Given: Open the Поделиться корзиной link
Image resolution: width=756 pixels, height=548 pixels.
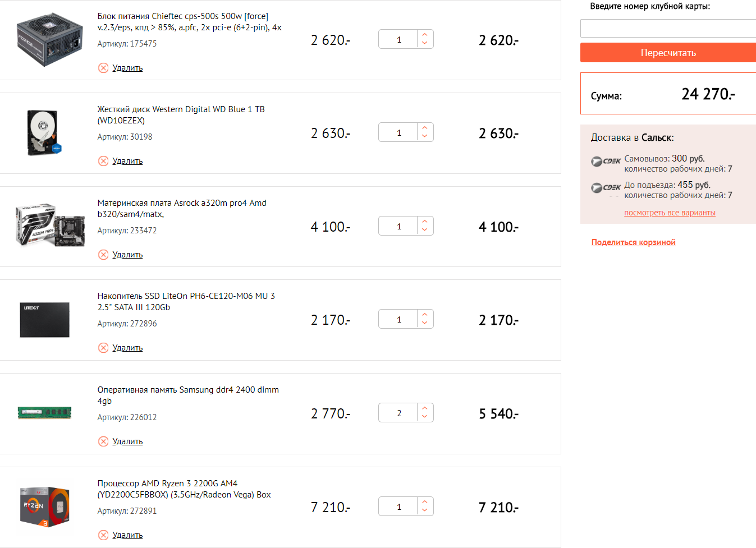Looking at the screenshot, I should pyautogui.click(x=633, y=242).
